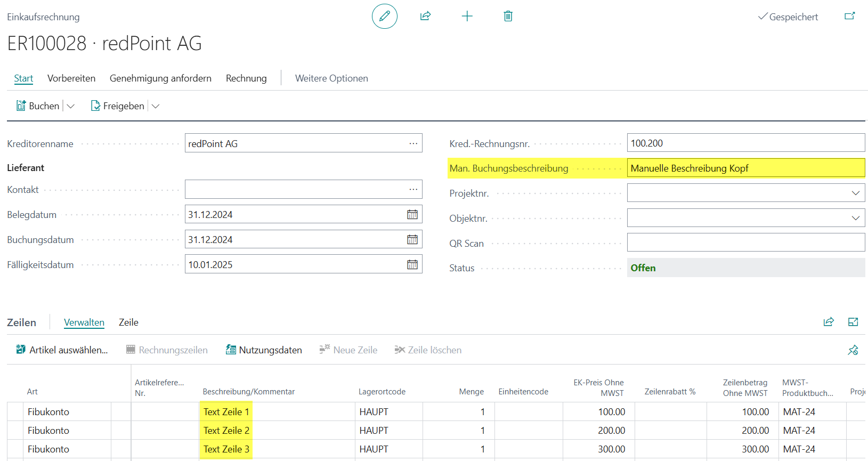Image resolution: width=868 pixels, height=461 pixels.
Task: Click the Zeilenrabatt % column header
Action: [x=670, y=391]
